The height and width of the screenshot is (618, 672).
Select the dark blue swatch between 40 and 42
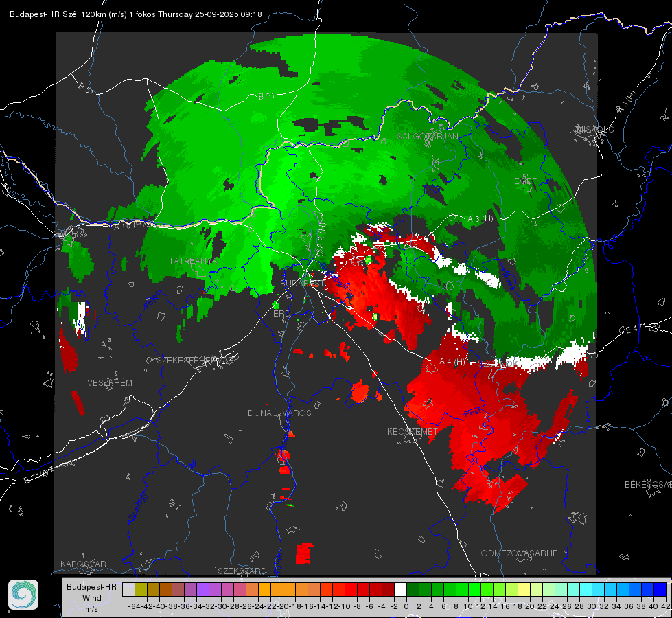660,589
